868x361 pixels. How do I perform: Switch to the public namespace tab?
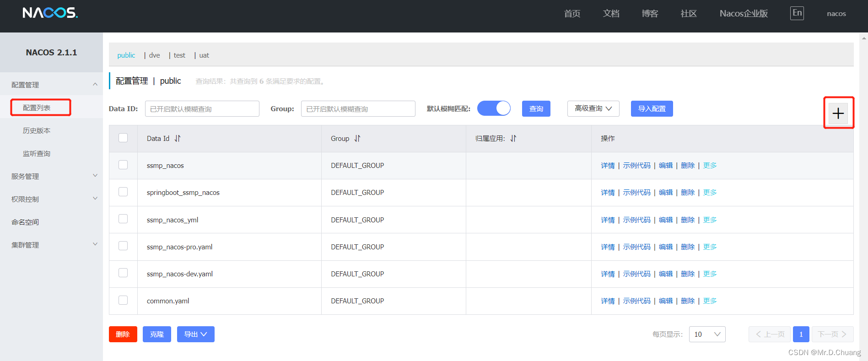126,55
